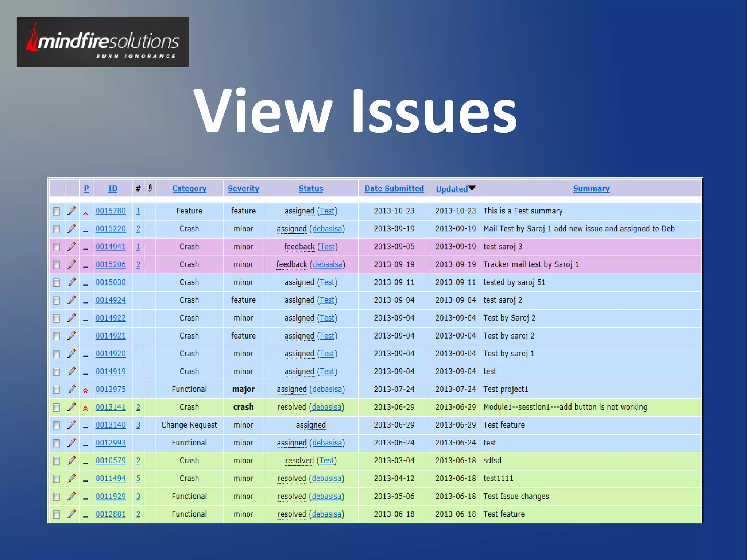Edit issue 0014920 using pencil icon

point(72,354)
